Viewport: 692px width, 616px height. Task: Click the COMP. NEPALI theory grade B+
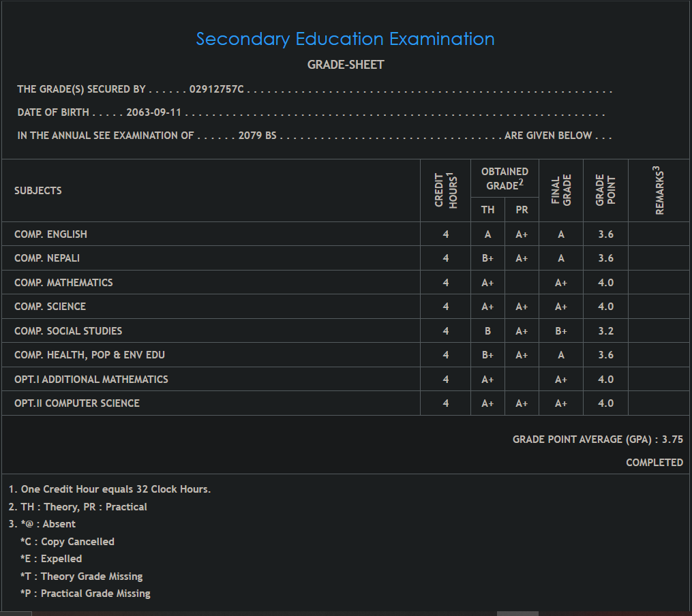(487, 258)
